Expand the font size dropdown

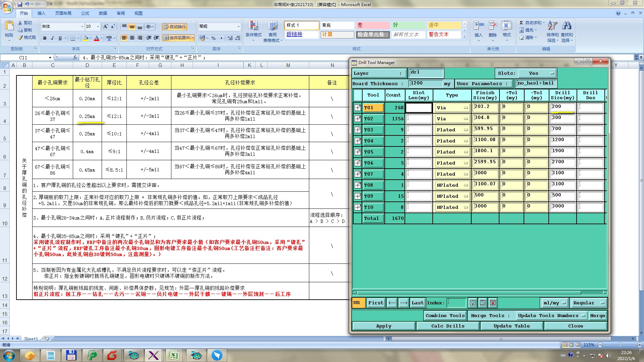point(98,26)
